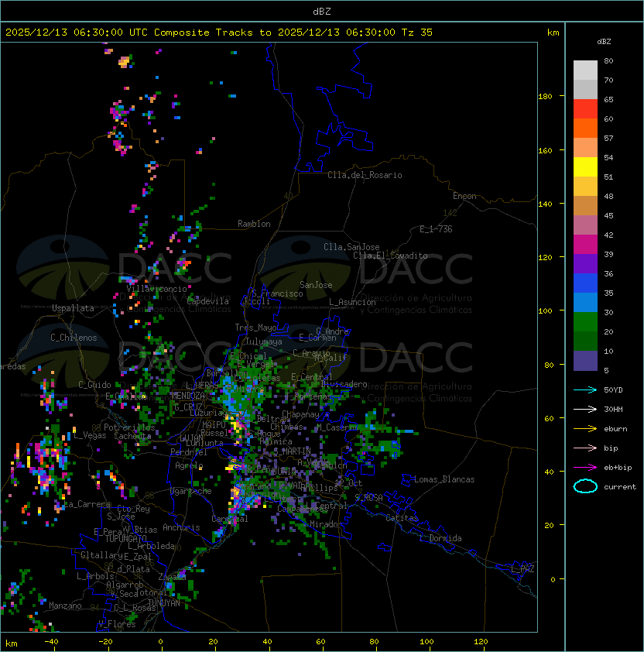Click the 'Clla.del_Rosario' map label

365,175
